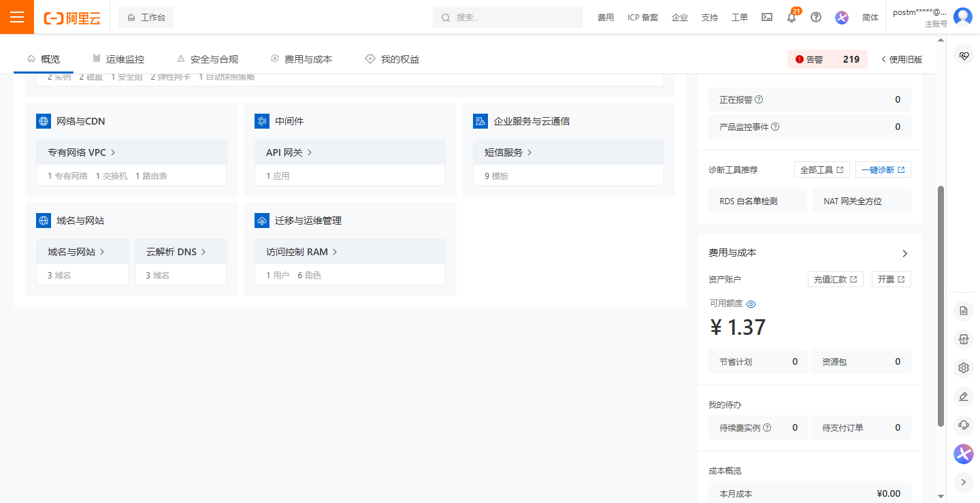Click the 告警 219 alert badge
The image size is (980, 503).
(x=828, y=59)
